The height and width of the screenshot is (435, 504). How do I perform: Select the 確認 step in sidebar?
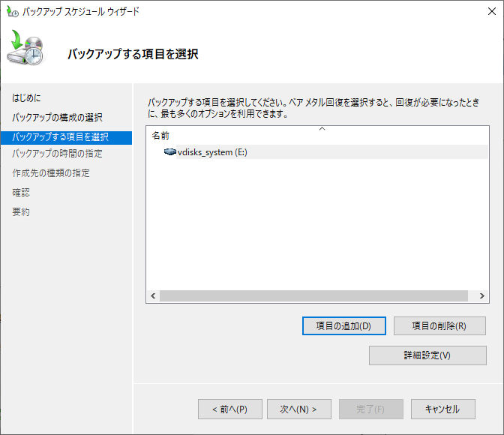[x=21, y=192]
